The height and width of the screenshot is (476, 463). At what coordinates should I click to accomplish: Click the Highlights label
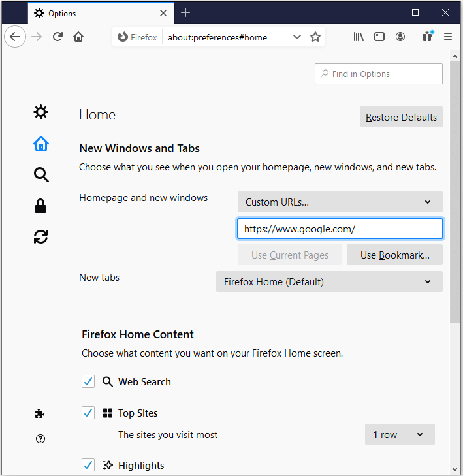point(141,465)
